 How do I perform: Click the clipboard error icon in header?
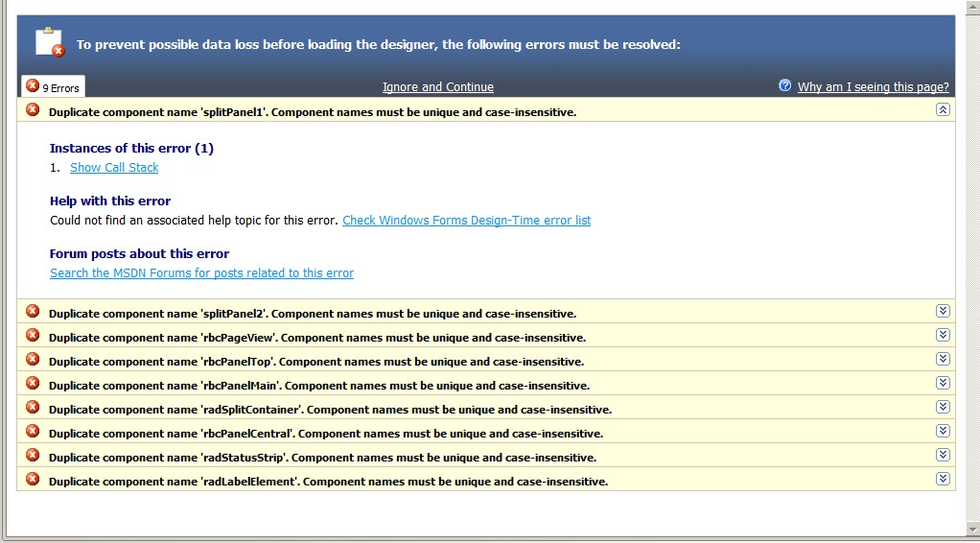pyautogui.click(x=50, y=43)
